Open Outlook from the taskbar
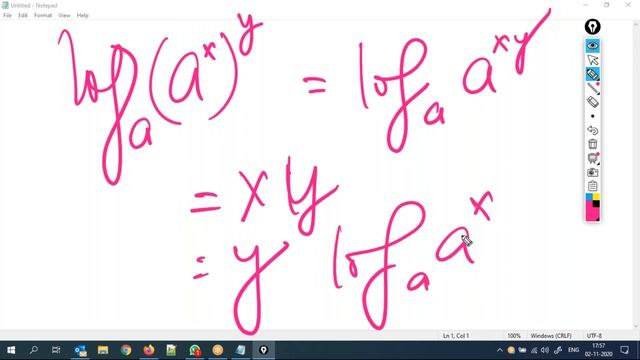The height and width of the screenshot is (360, 640). 80,350
